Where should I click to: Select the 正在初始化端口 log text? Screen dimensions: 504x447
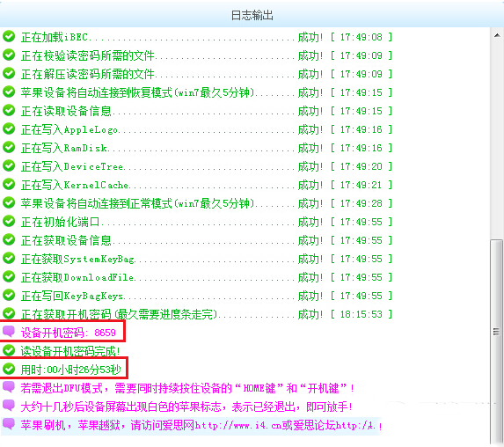pos(60,222)
